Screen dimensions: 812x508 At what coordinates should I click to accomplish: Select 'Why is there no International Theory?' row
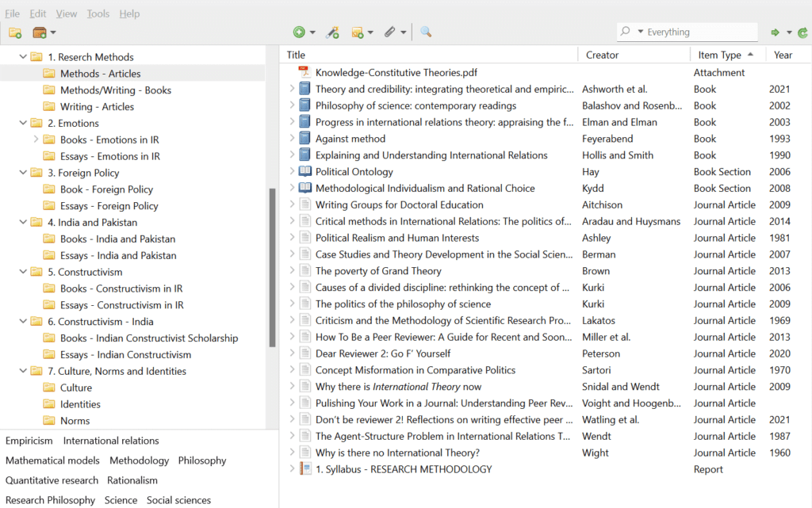[546, 453]
